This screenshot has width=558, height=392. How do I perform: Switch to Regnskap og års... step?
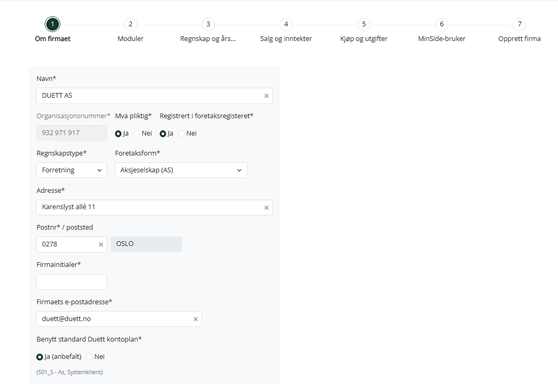[208, 39]
